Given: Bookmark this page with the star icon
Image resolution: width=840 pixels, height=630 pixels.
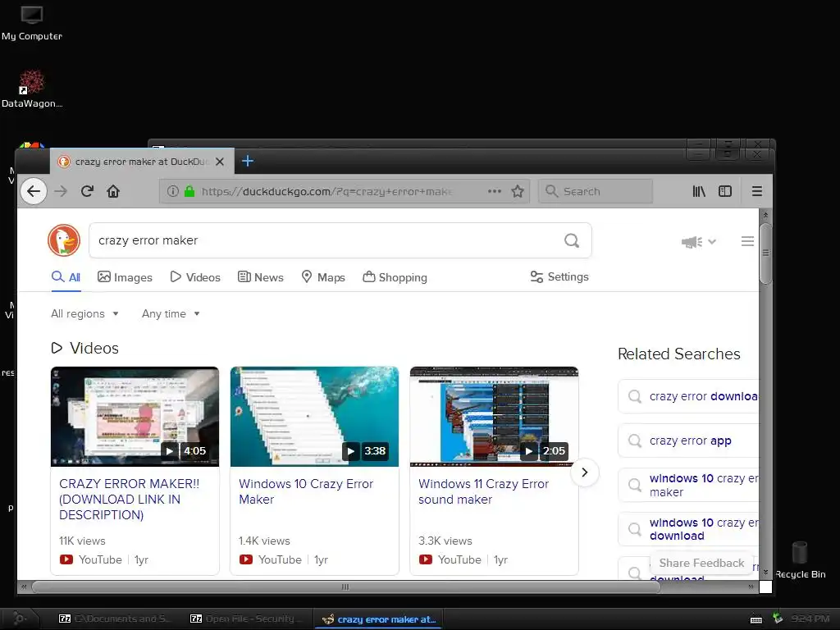Looking at the screenshot, I should point(518,191).
